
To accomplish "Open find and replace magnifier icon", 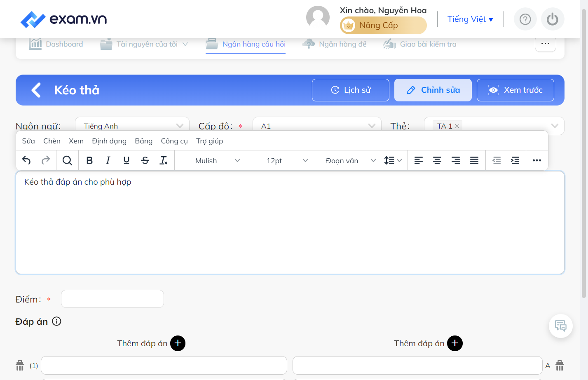I will coord(67,160).
